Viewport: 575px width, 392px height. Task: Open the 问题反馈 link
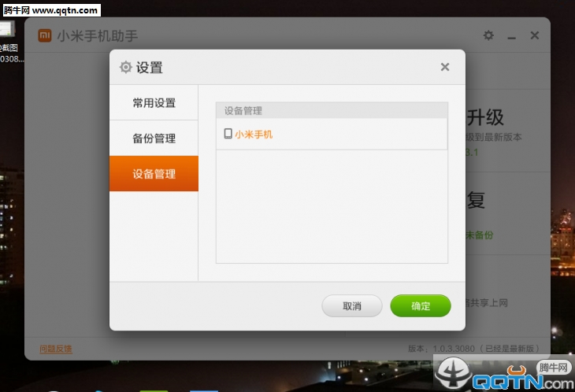56,349
